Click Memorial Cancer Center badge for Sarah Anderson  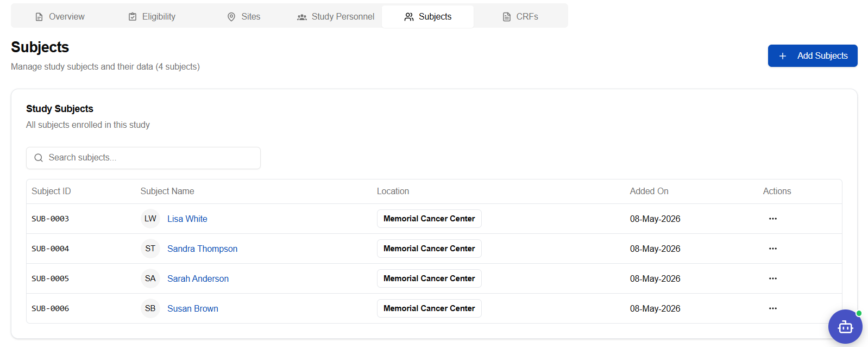pyautogui.click(x=429, y=278)
